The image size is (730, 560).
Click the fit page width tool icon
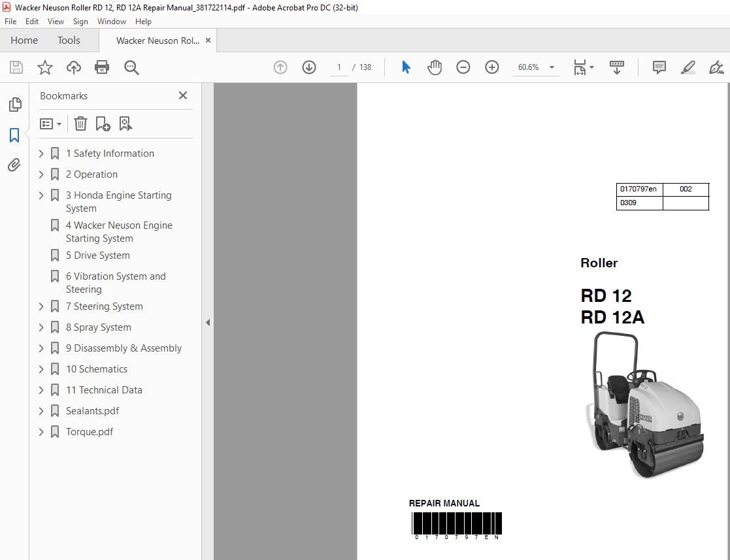click(580, 67)
